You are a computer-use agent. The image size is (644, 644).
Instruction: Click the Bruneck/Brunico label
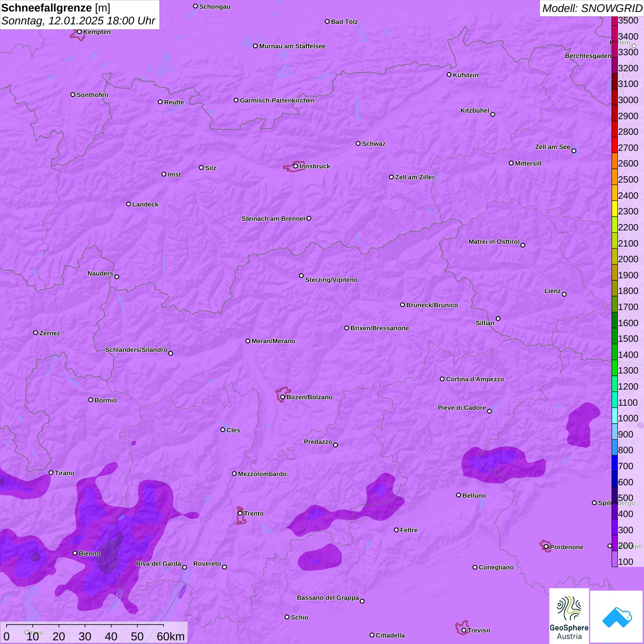click(x=432, y=305)
